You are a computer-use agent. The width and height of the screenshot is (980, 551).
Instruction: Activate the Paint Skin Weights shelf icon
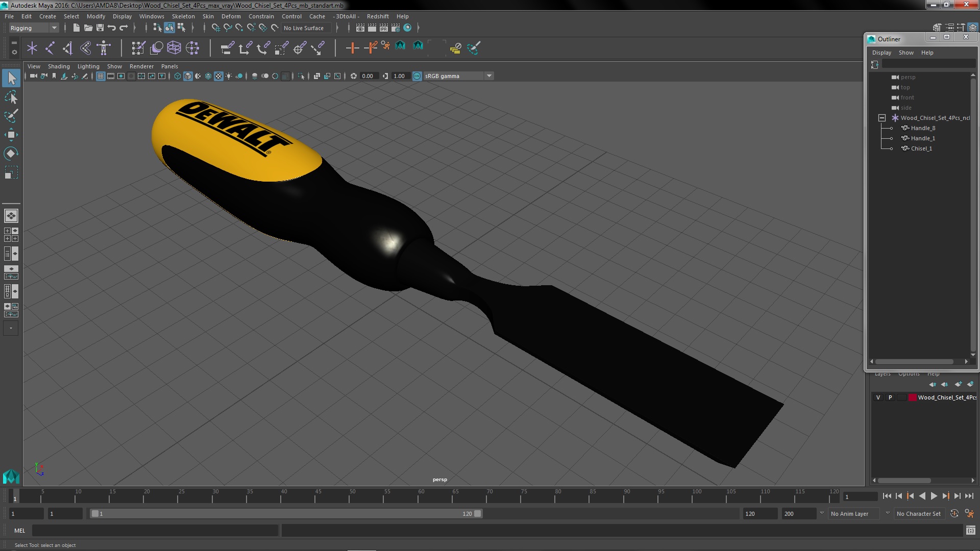coord(138,48)
